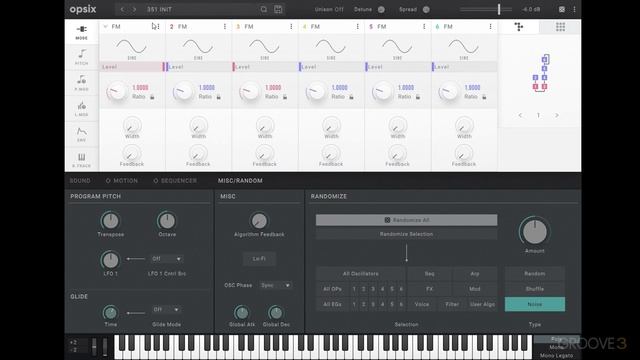This screenshot has height=360, width=640.
Task: Open the K.Track page in the sidebar
Action: (x=82, y=160)
